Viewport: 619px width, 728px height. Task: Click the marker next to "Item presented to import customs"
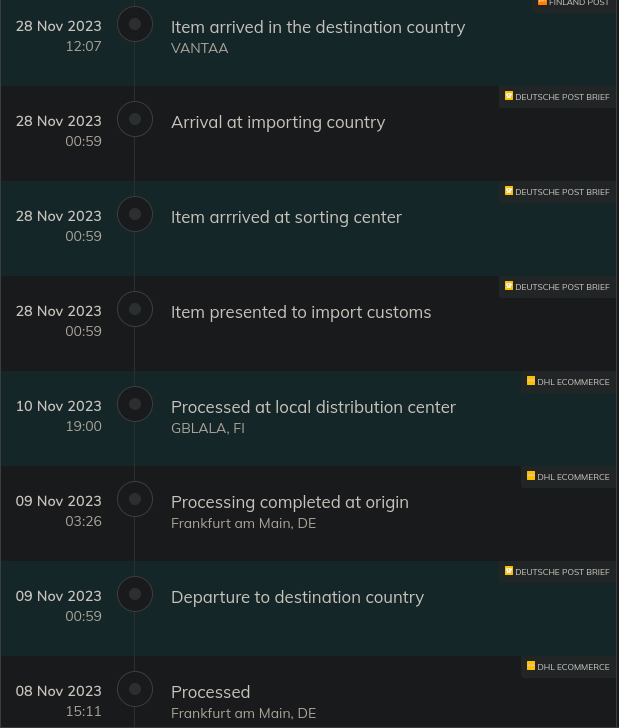point(135,309)
